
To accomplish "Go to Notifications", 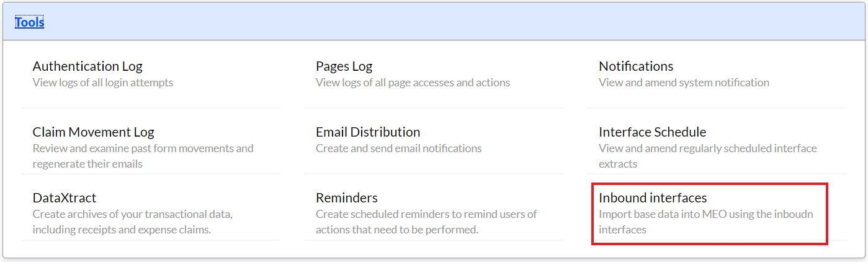I will (636, 66).
